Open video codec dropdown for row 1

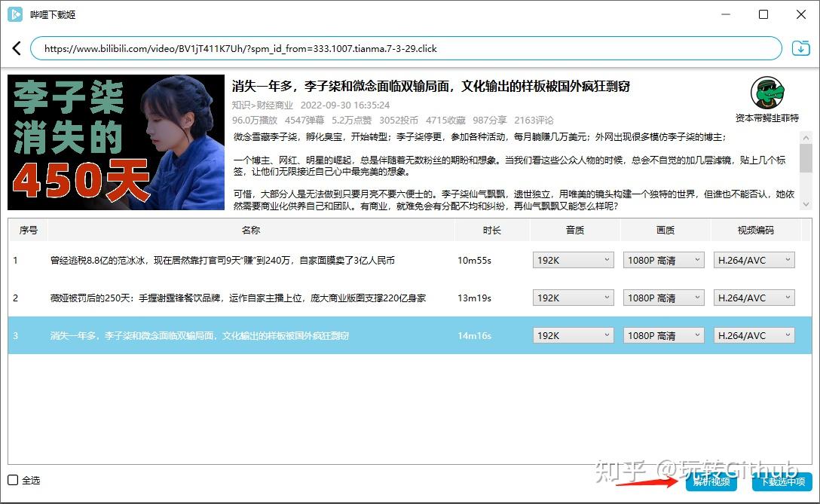coord(754,260)
